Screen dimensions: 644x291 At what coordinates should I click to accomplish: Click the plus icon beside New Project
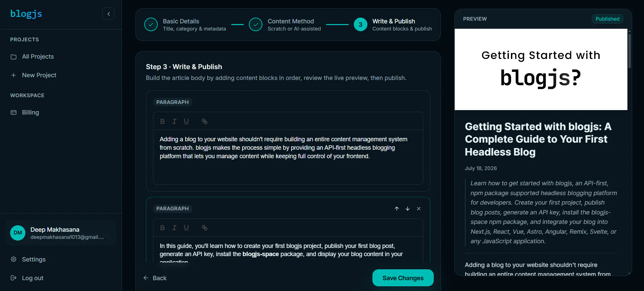click(x=14, y=75)
